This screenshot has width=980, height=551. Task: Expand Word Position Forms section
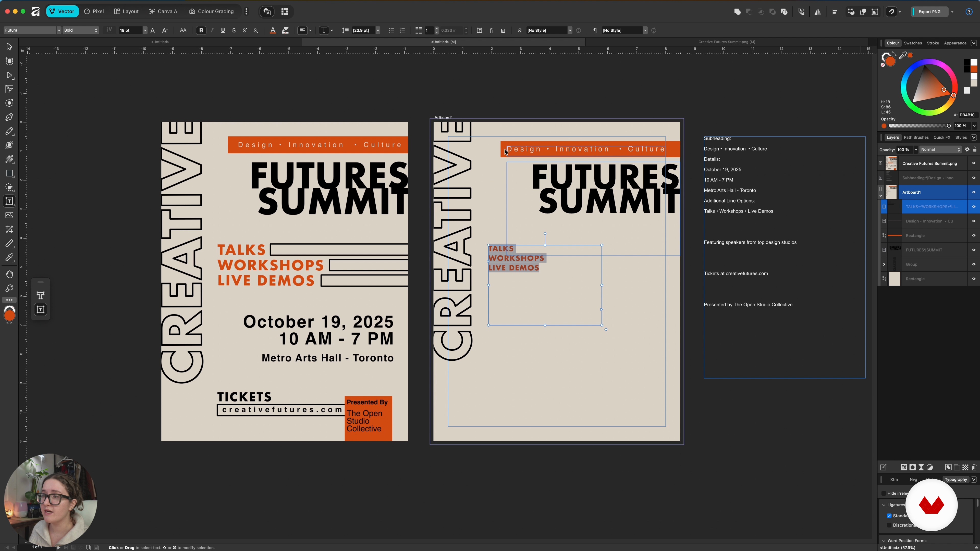pyautogui.click(x=884, y=541)
